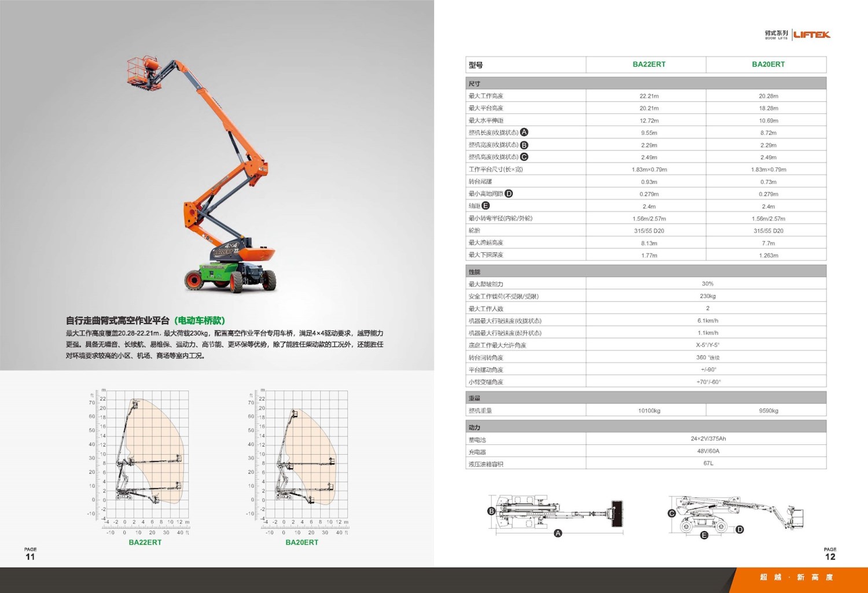The width and height of the screenshot is (868, 593).
Task: Click circled D beside the 最小离地间隙 row
Action: (x=509, y=194)
